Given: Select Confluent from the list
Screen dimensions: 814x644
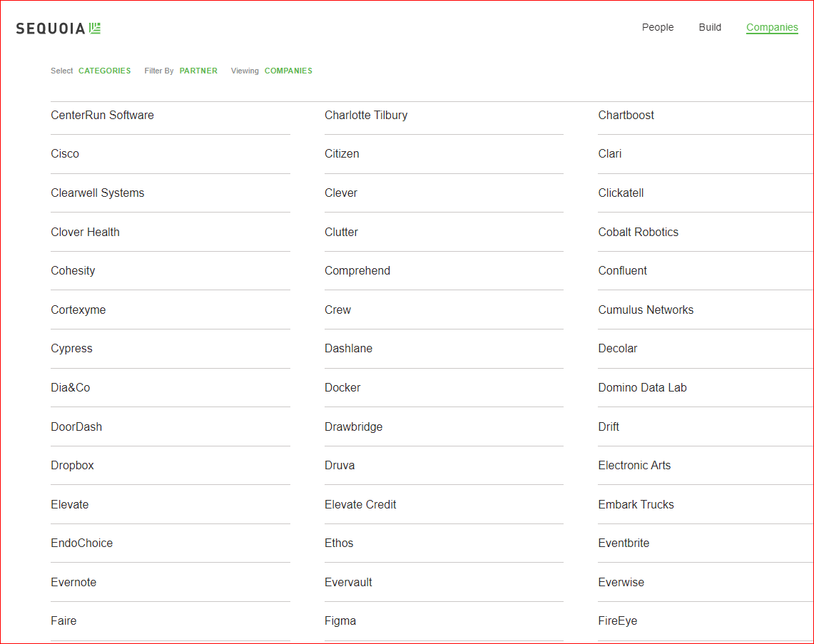Looking at the screenshot, I should [622, 271].
